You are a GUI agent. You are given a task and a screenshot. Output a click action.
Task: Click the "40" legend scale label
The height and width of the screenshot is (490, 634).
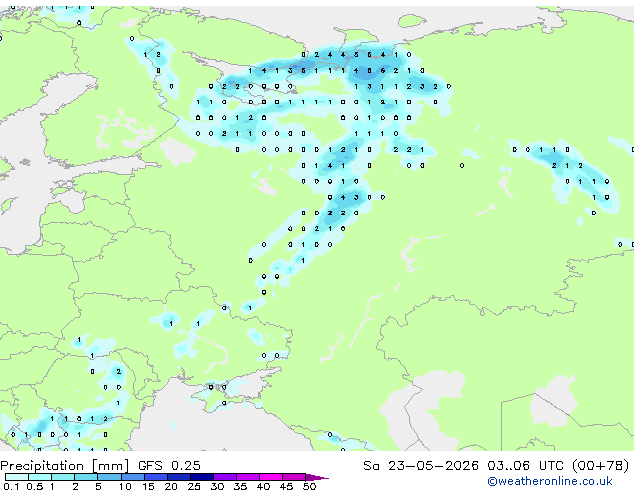[x=264, y=486]
